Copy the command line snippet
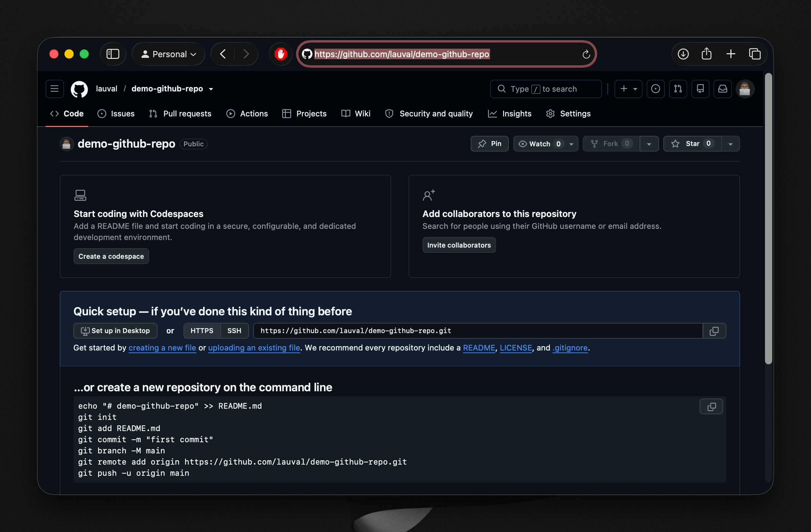Image resolution: width=811 pixels, height=532 pixels. tap(711, 407)
